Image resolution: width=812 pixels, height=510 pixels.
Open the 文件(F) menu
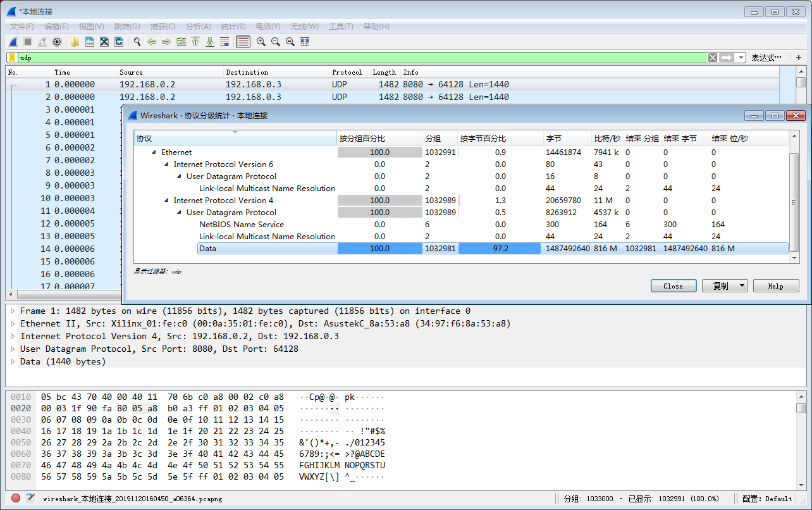click(x=22, y=26)
